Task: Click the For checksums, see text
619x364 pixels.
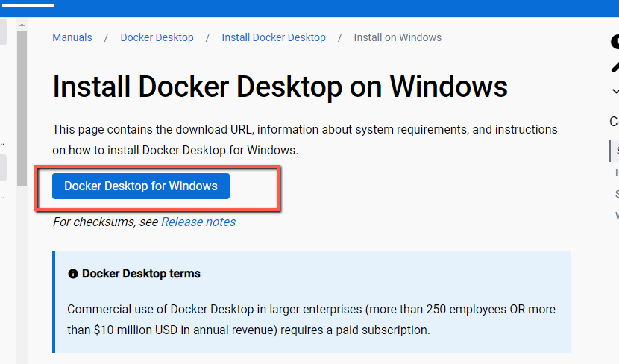Action: 106,222
